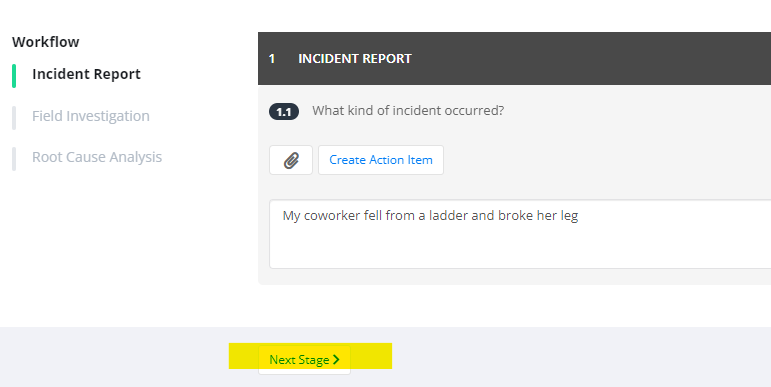Click section number 1 in dark header

271,59
